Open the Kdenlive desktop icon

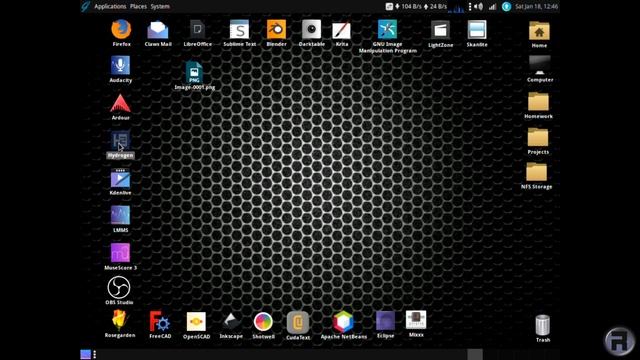(x=120, y=178)
